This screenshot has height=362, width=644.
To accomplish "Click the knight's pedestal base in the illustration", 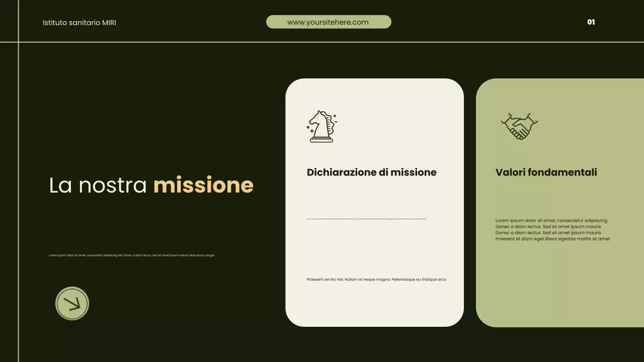I will point(321,140).
